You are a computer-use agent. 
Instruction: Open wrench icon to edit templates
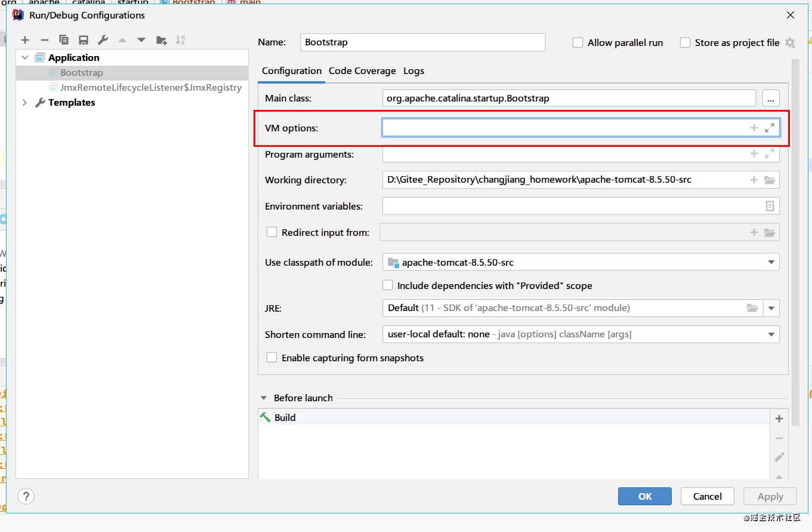tap(103, 40)
